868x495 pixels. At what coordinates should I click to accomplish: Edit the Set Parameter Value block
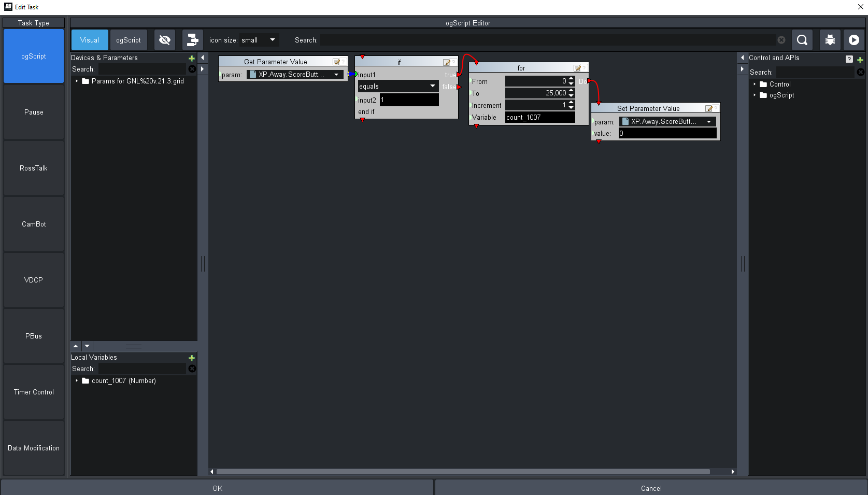point(709,108)
